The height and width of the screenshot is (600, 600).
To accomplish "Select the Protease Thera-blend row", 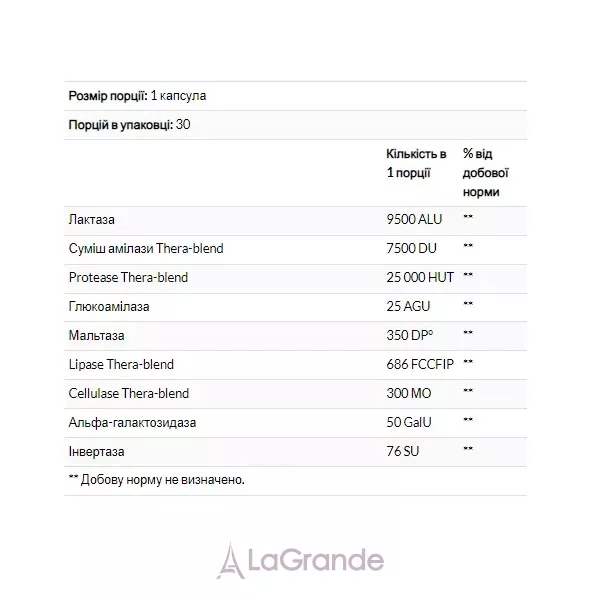I will pyautogui.click(x=295, y=278).
